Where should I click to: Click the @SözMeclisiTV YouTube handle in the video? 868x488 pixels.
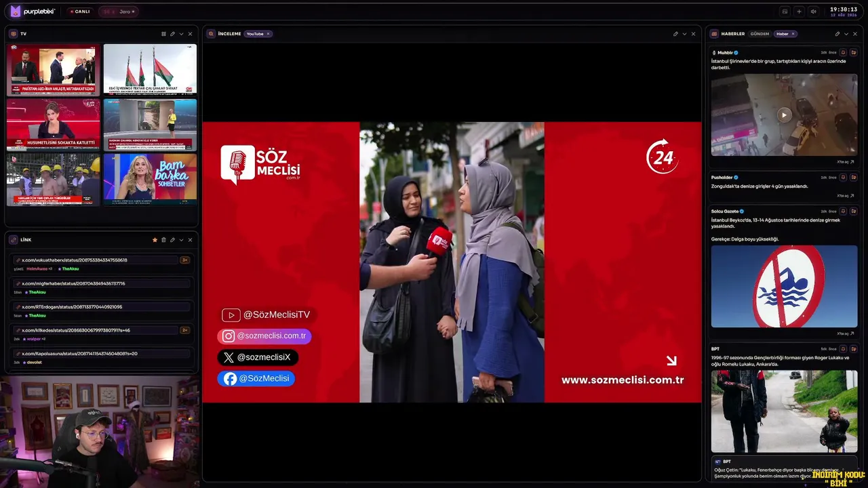click(266, 315)
